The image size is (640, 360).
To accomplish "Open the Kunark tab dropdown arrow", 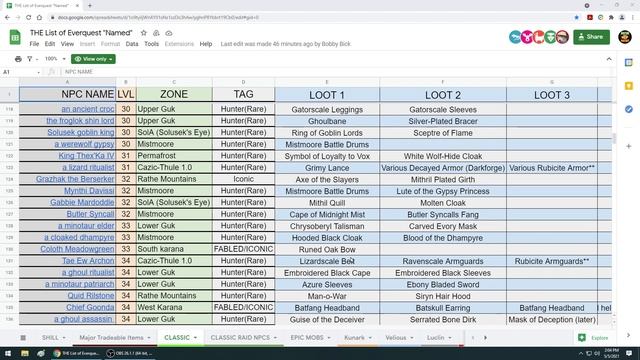I will point(370,338).
